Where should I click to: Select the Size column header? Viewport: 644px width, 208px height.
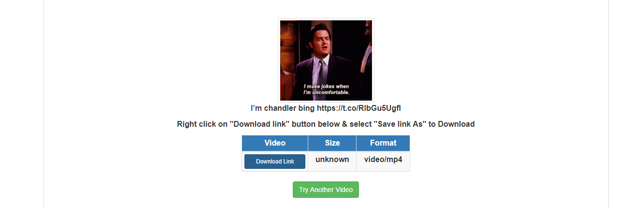tap(332, 143)
